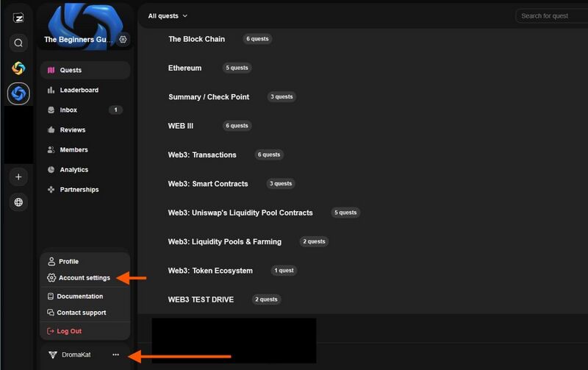Click Log Out in the user menu

click(69, 331)
